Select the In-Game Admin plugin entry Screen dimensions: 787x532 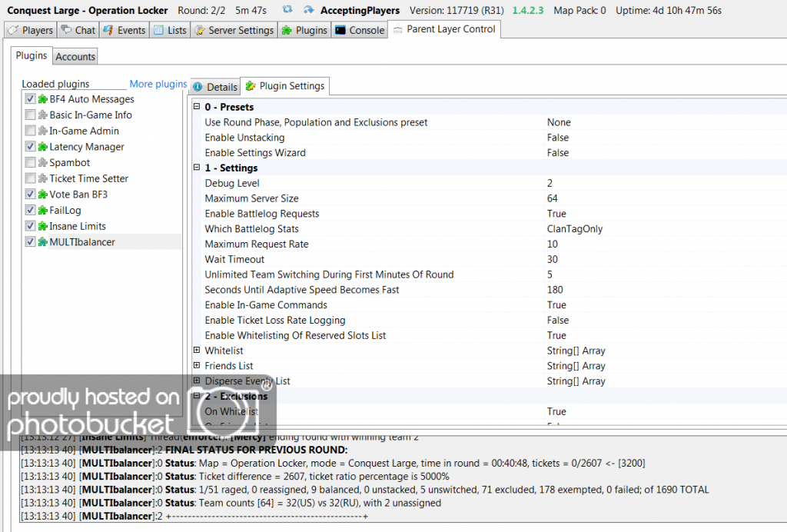pyautogui.click(x=84, y=131)
